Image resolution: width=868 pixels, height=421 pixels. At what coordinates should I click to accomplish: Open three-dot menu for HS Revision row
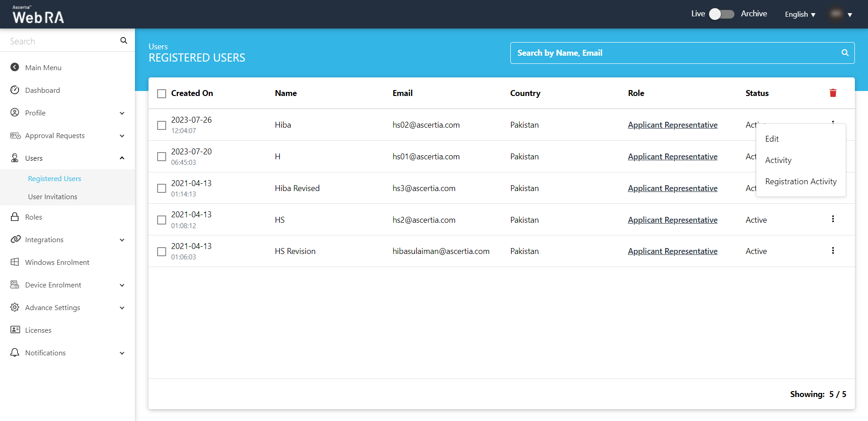pos(833,251)
